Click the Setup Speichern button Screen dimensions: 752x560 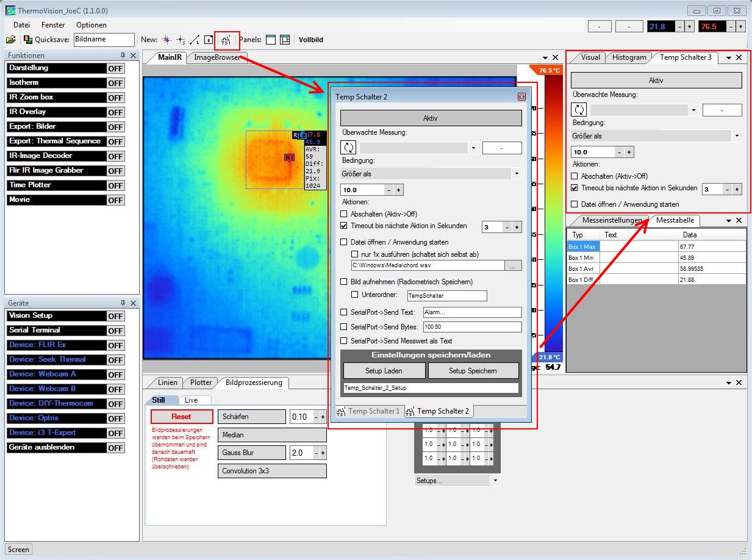473,371
